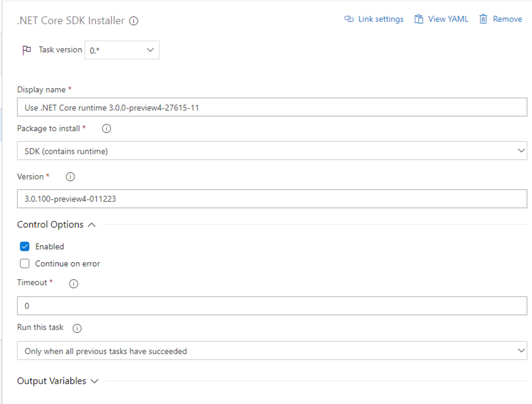The width and height of the screenshot is (532, 404).
Task: Click info icon beside Package to install
Action: click(x=106, y=129)
